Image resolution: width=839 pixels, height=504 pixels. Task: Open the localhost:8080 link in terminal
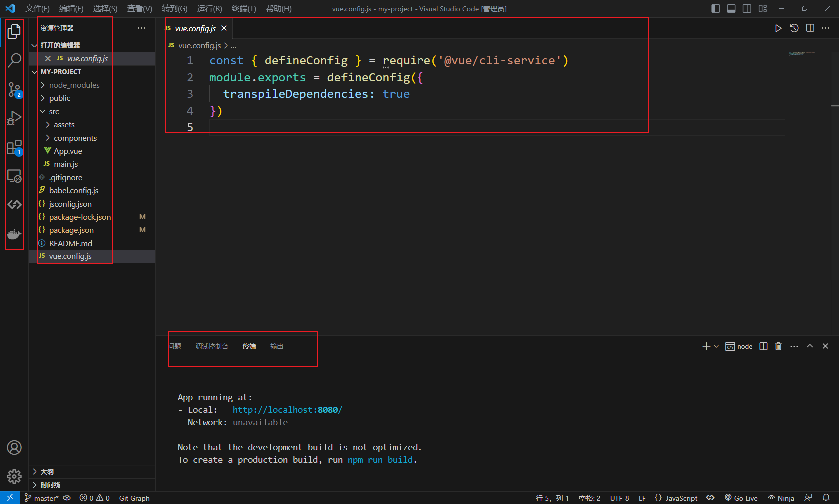coord(287,410)
